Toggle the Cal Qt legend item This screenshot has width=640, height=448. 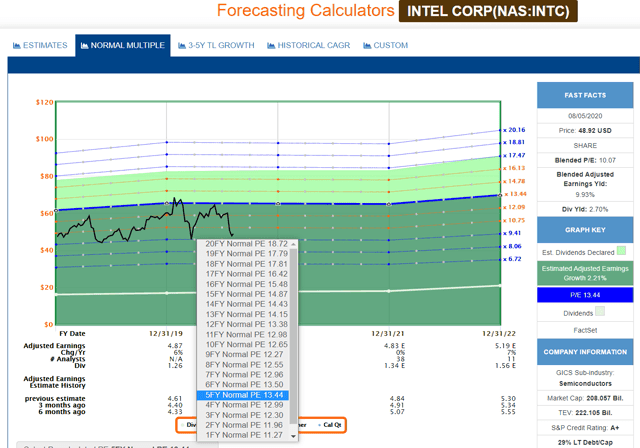pos(330,425)
